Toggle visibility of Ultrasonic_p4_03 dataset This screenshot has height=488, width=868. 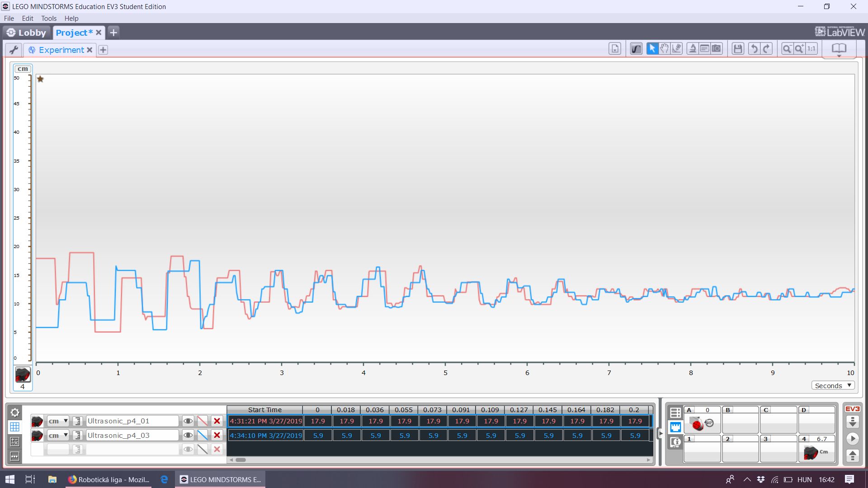(188, 436)
